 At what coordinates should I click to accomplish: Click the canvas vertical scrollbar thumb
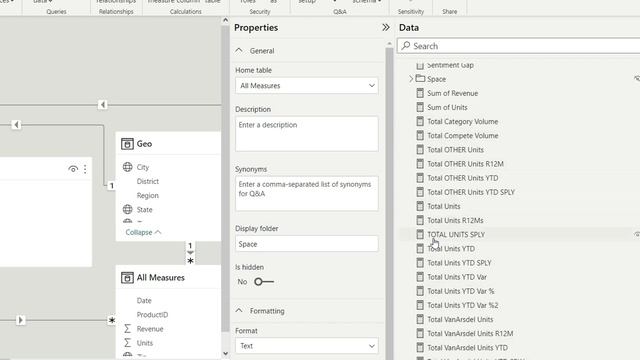[x=225, y=179]
